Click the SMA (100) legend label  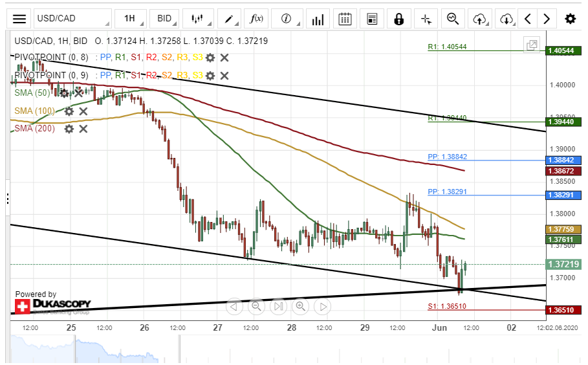point(34,111)
